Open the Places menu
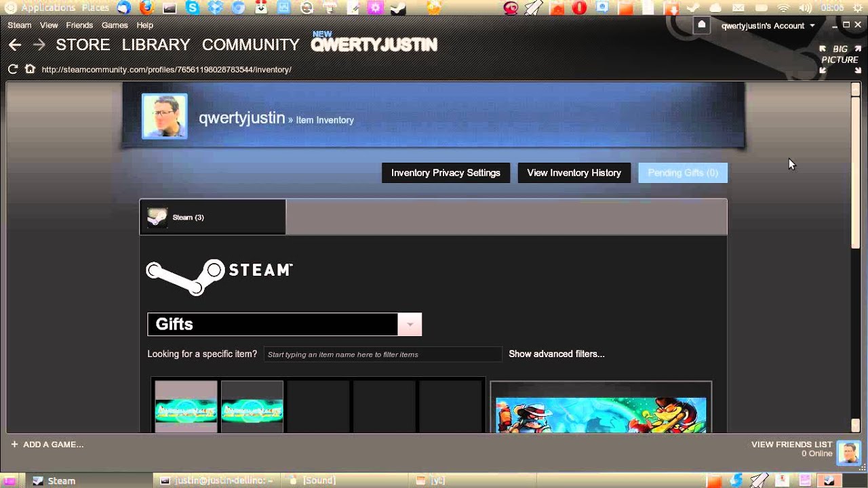 pyautogui.click(x=96, y=8)
